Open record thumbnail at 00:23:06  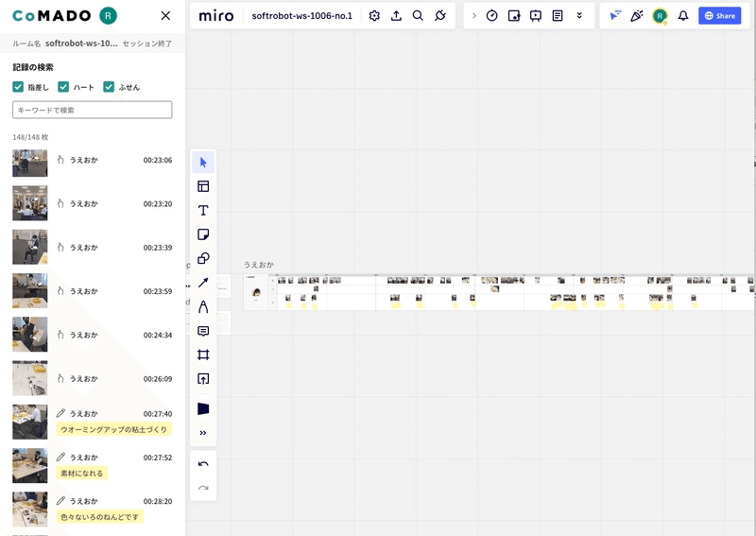30,163
